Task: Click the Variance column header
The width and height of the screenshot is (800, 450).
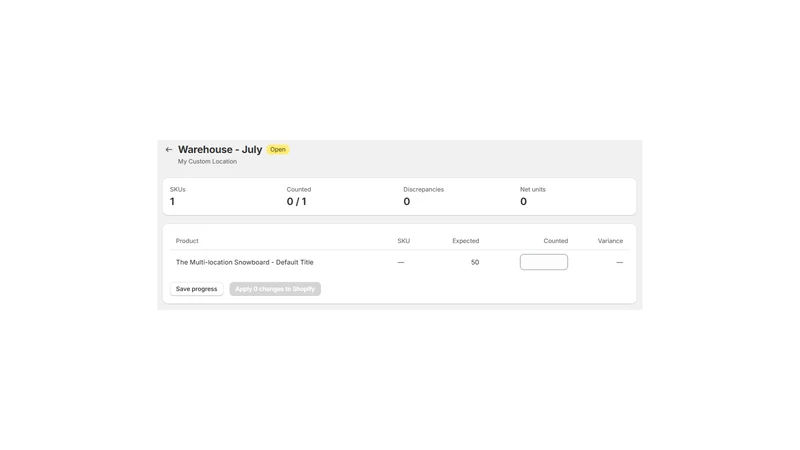Action: 610,241
